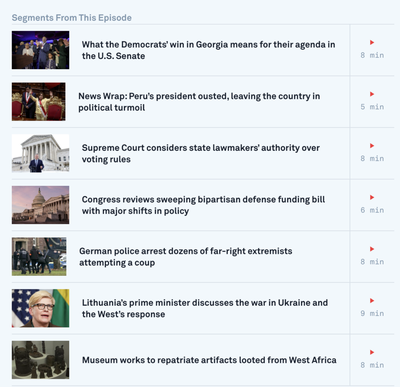The image size is (400, 387).
Task: Open German far-right extremists coup headline
Action: coord(186,257)
